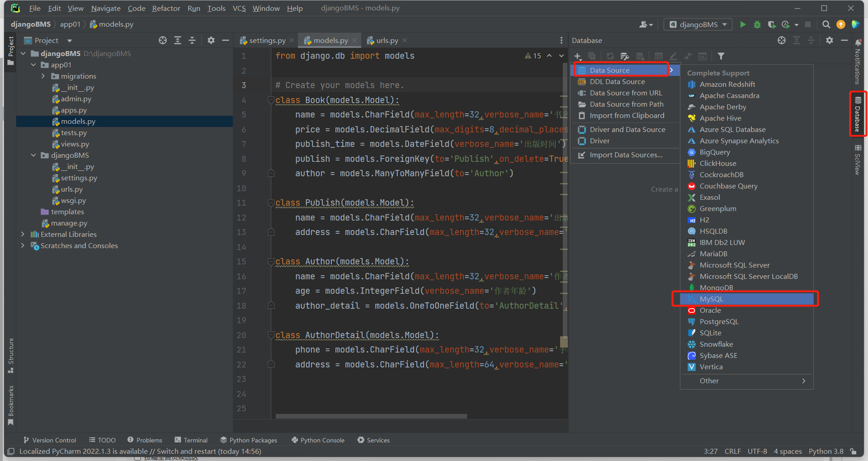Choose Data Source from URL
Viewport: 868px width, 461px height.
[625, 93]
